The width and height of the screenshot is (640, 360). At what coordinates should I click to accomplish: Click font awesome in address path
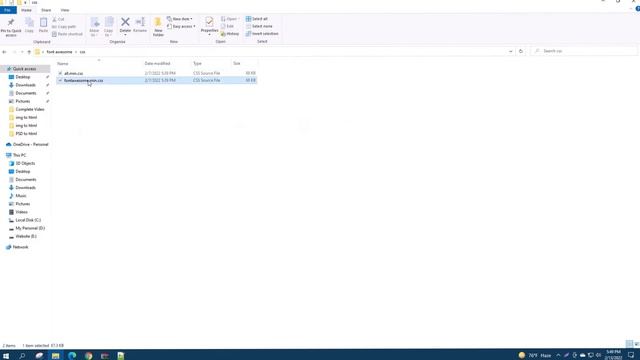(x=59, y=52)
